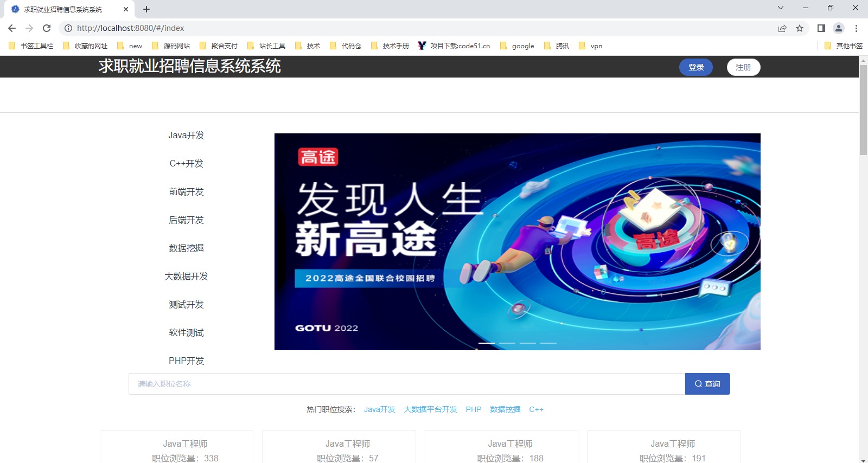Open Java工程师 card with 191 views
Viewport: 868px width, 463px height.
pyautogui.click(x=664, y=447)
